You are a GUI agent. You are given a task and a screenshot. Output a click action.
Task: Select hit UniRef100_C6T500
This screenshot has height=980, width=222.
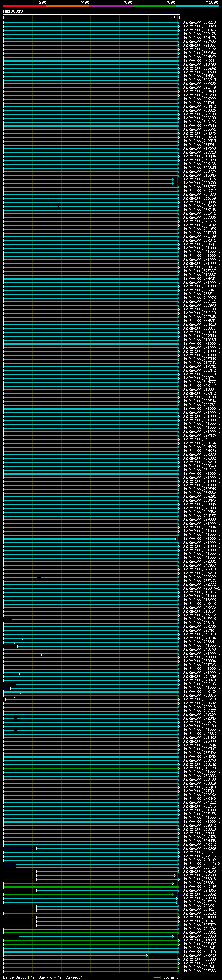[199, 72]
